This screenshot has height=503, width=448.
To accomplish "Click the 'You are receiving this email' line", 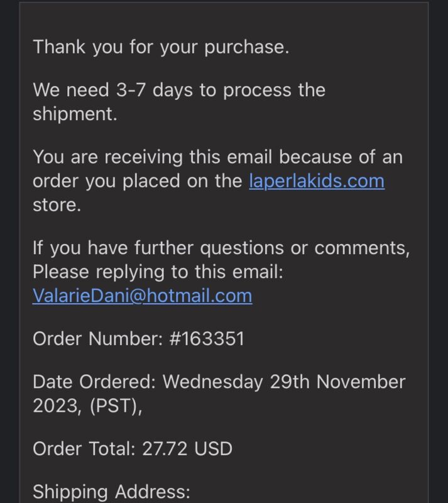I will pyautogui.click(x=218, y=157).
